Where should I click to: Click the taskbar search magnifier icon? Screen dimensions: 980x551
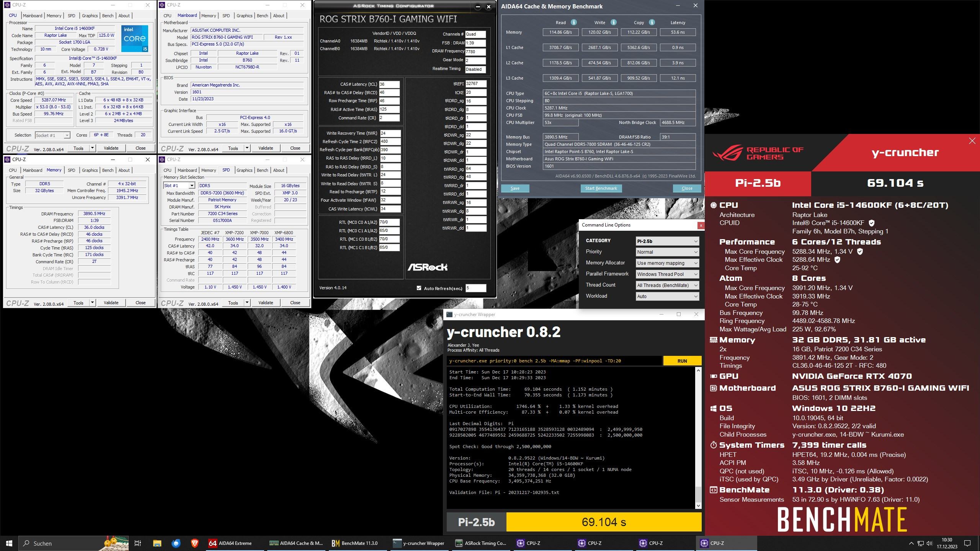(x=26, y=543)
